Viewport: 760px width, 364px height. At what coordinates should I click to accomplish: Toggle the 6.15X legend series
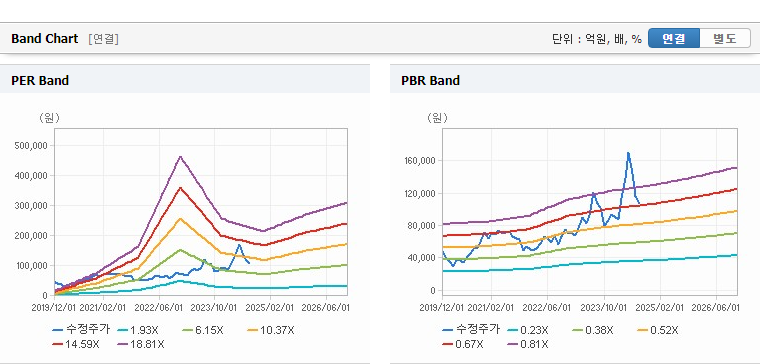[203, 330]
